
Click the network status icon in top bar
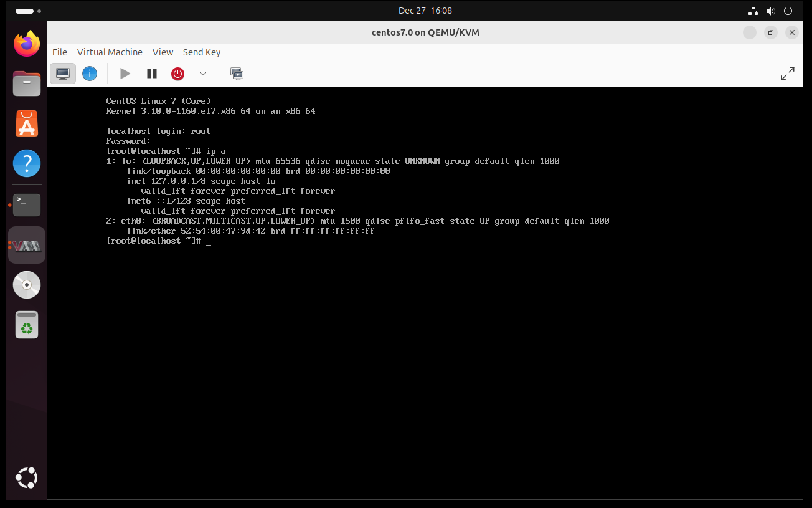coord(753,11)
